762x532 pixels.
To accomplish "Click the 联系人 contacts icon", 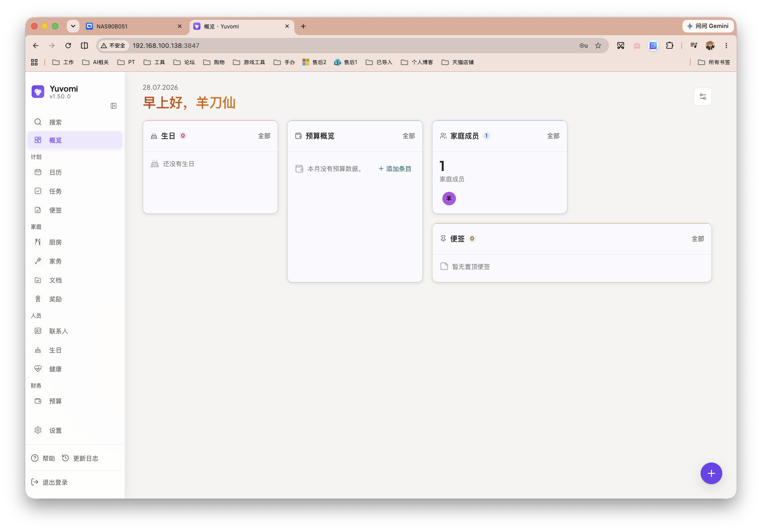I will click(x=38, y=331).
